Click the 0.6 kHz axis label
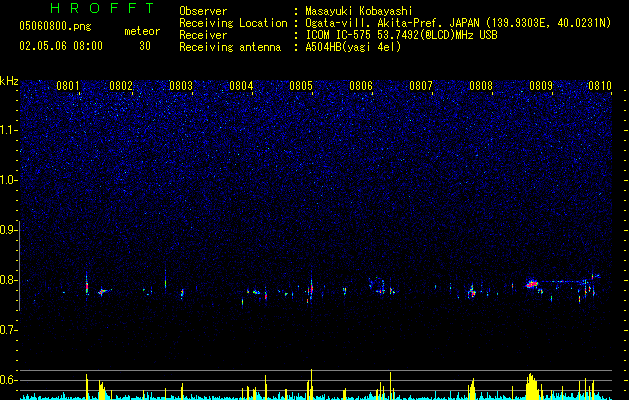This screenshot has width=629, height=400. click(x=9, y=380)
